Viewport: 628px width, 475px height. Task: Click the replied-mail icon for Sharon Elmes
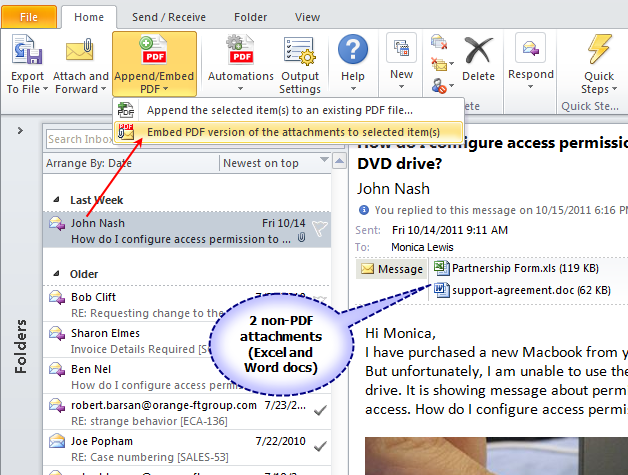tap(57, 334)
